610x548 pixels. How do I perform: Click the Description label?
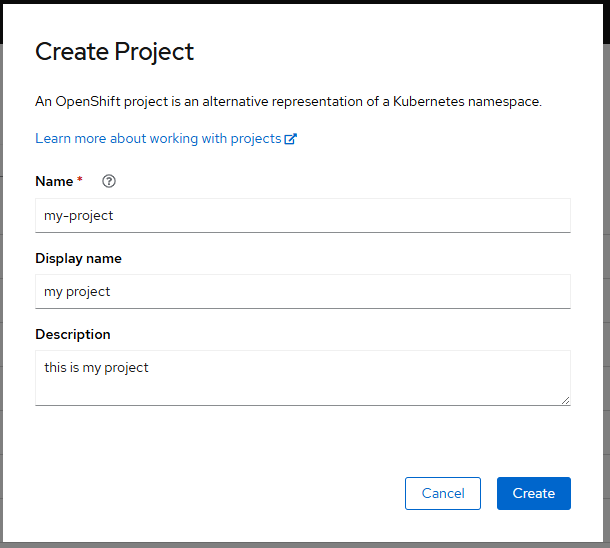point(73,334)
